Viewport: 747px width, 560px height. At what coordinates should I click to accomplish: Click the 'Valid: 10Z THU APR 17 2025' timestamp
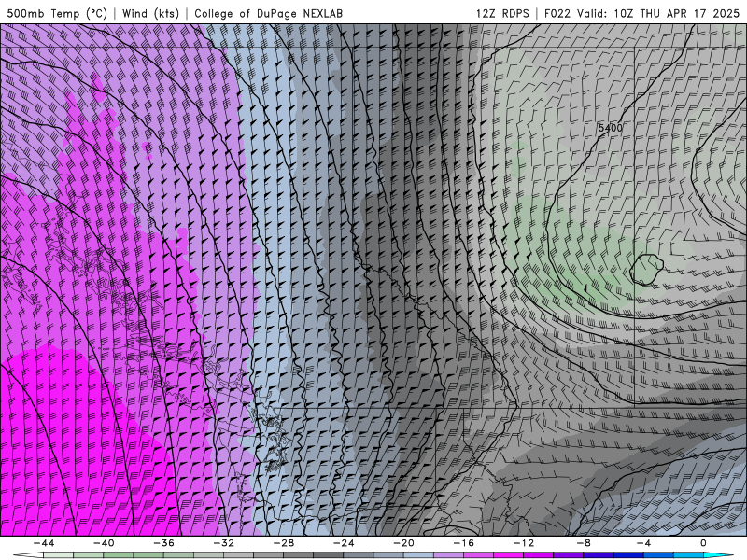tap(658, 13)
